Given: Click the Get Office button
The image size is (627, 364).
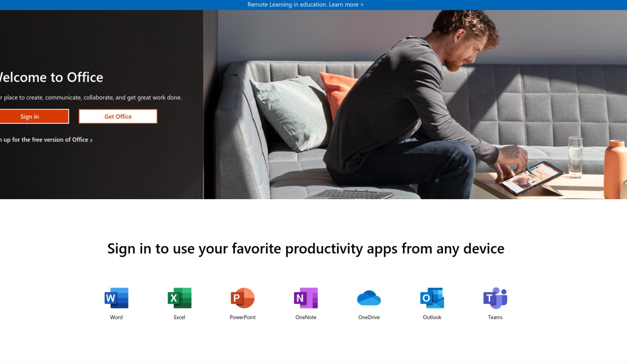Looking at the screenshot, I should click(x=118, y=116).
